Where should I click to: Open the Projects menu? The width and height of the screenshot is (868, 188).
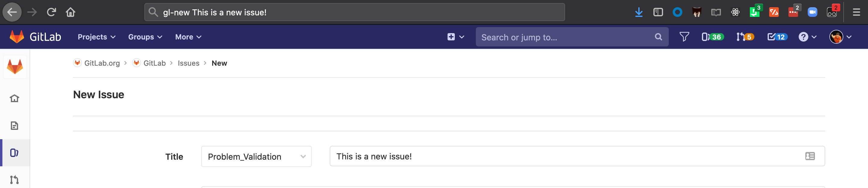pos(96,37)
